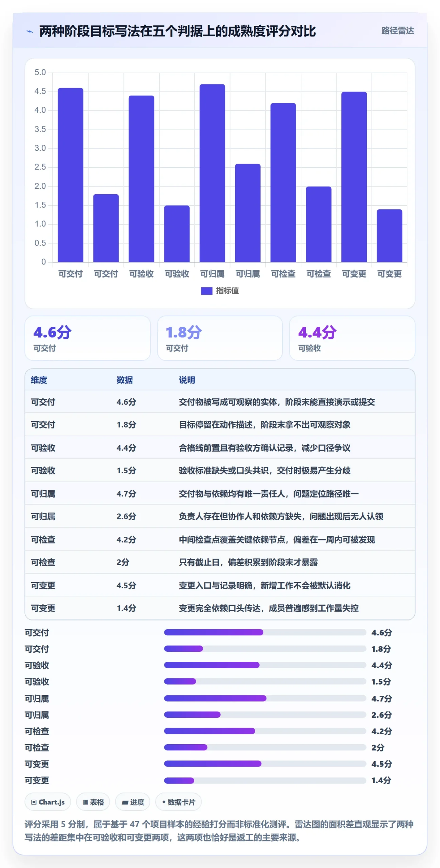Select table row 目标停留在动作描述
440x868 pixels.
[220, 425]
